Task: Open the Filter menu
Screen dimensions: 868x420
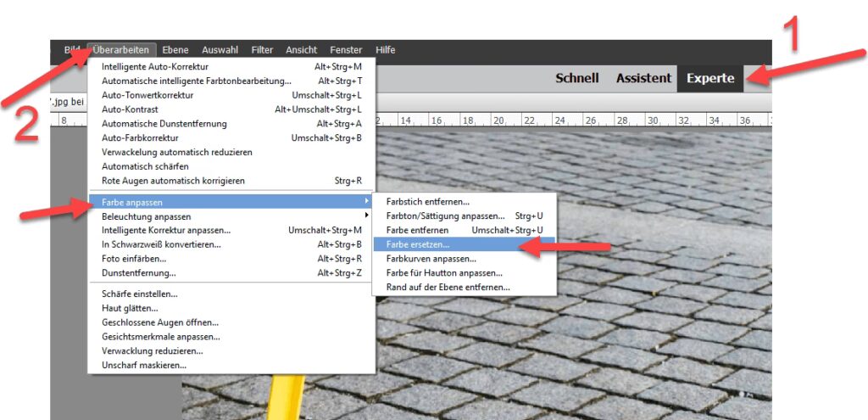Action: [x=262, y=50]
